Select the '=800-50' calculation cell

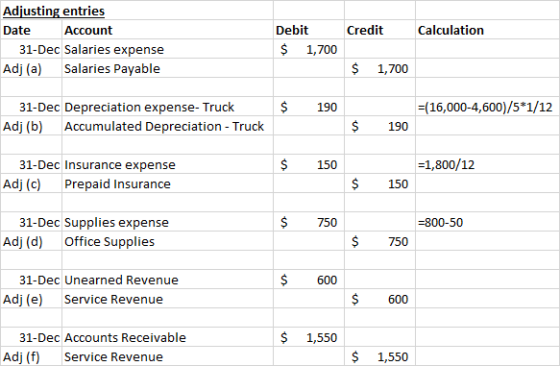pos(488,222)
